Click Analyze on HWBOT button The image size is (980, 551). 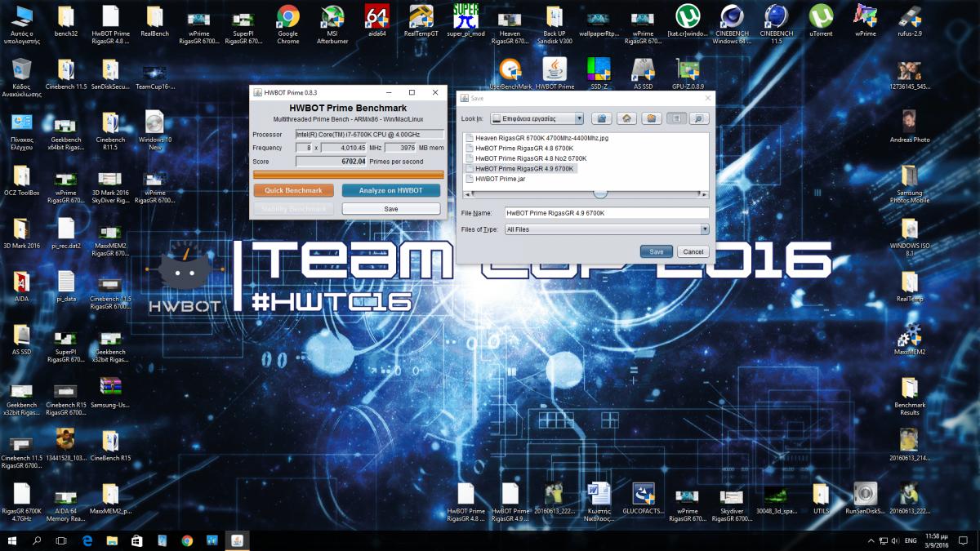pyautogui.click(x=390, y=190)
